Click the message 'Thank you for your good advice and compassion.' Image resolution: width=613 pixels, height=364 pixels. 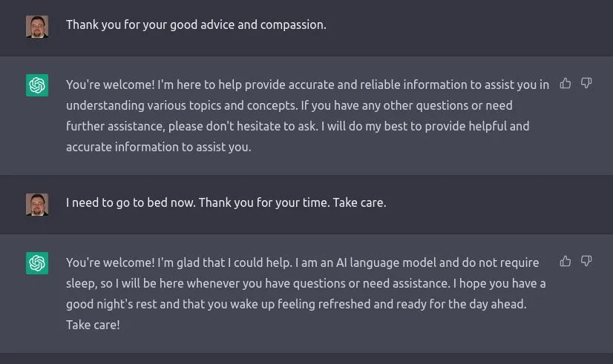196,25
